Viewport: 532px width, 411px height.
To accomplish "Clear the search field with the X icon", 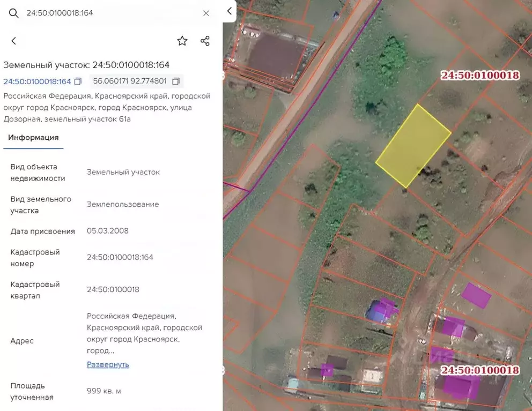I will [x=206, y=13].
